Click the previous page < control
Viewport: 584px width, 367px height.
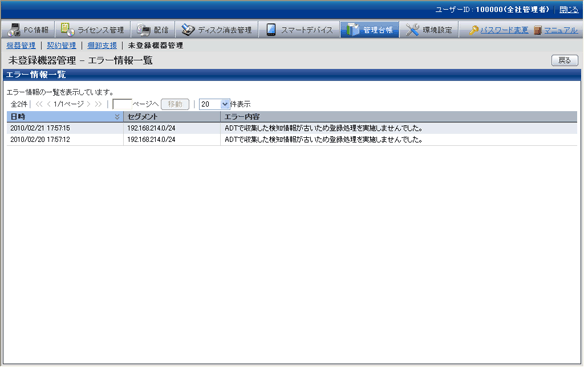[48, 104]
